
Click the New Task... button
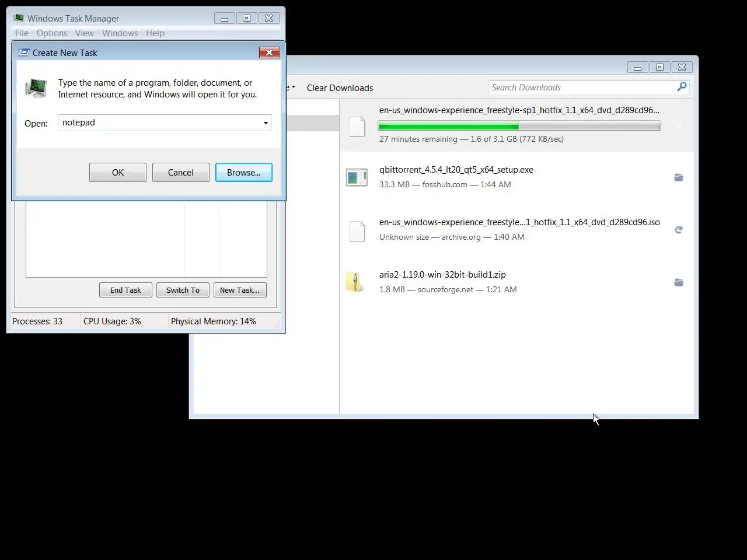point(240,290)
